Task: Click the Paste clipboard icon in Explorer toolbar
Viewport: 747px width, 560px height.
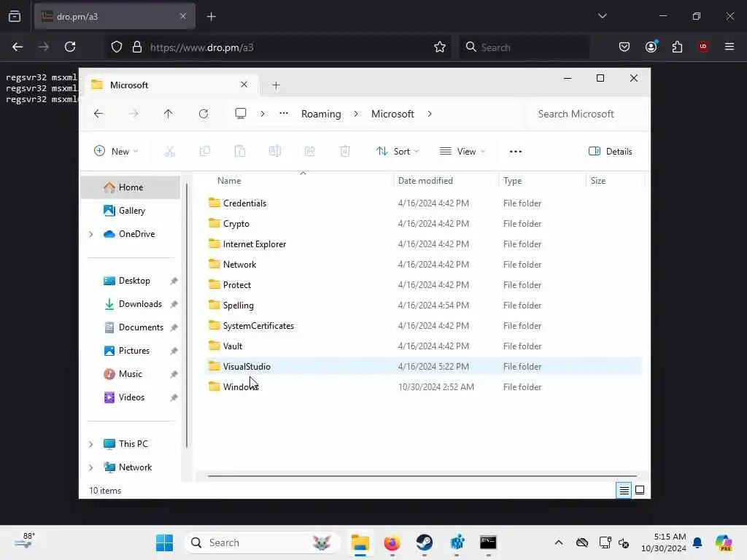Action: [x=240, y=152]
